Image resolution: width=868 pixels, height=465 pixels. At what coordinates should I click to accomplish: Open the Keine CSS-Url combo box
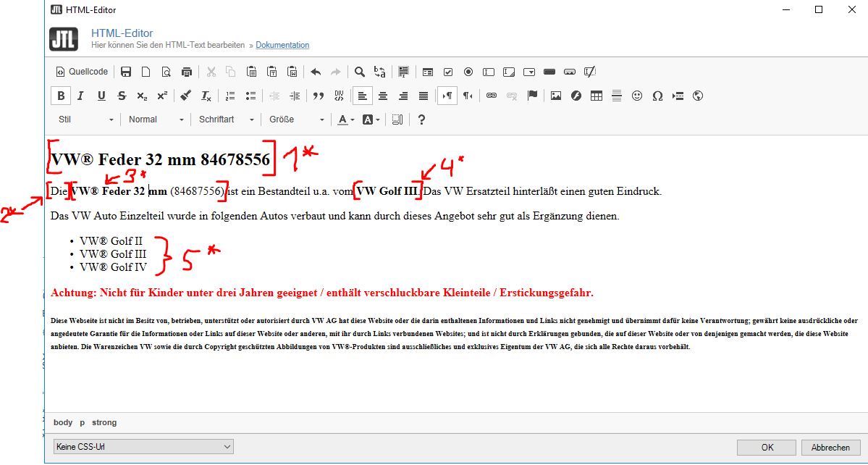click(x=143, y=447)
